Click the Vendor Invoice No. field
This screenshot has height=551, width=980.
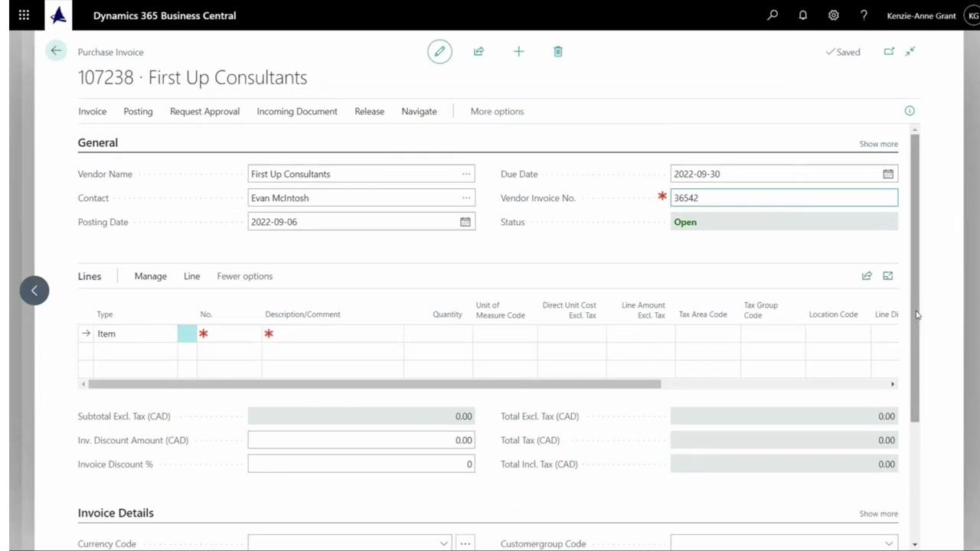(x=784, y=197)
